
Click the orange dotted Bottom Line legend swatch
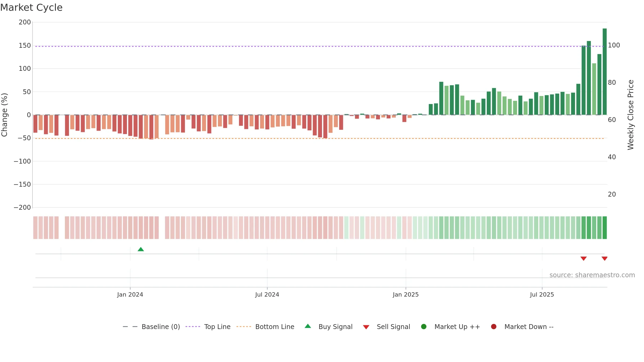coord(244,327)
